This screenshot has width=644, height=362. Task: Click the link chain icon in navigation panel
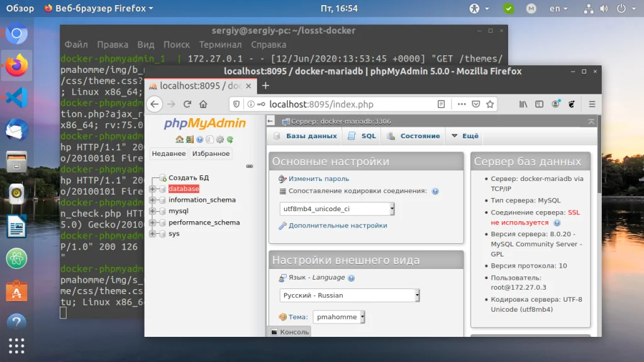[250, 166]
